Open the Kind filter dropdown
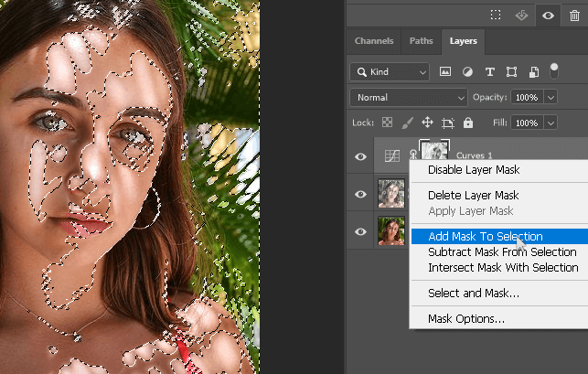588x374 pixels. [390, 71]
